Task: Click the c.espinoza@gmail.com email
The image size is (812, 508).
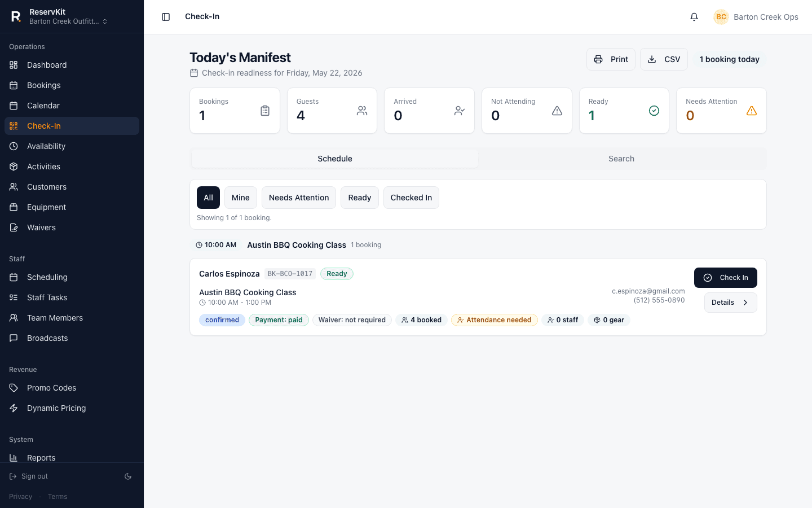Action: tap(648, 291)
